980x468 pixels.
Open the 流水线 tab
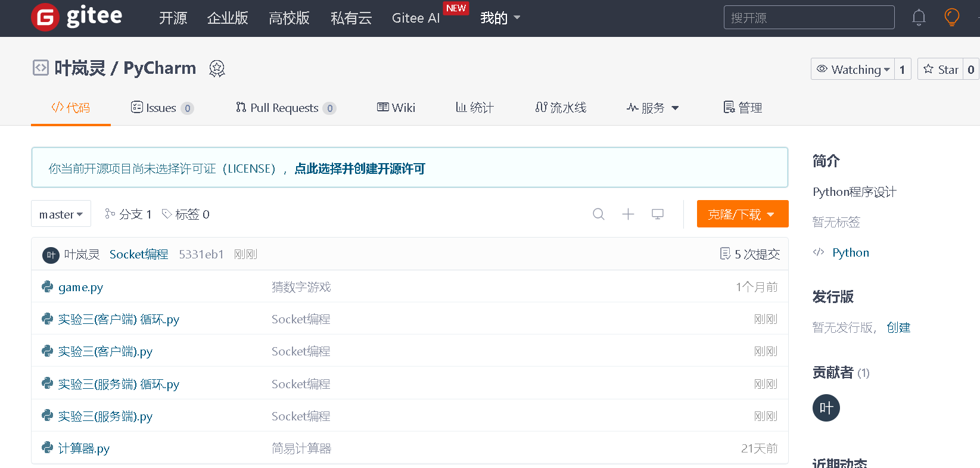point(561,108)
